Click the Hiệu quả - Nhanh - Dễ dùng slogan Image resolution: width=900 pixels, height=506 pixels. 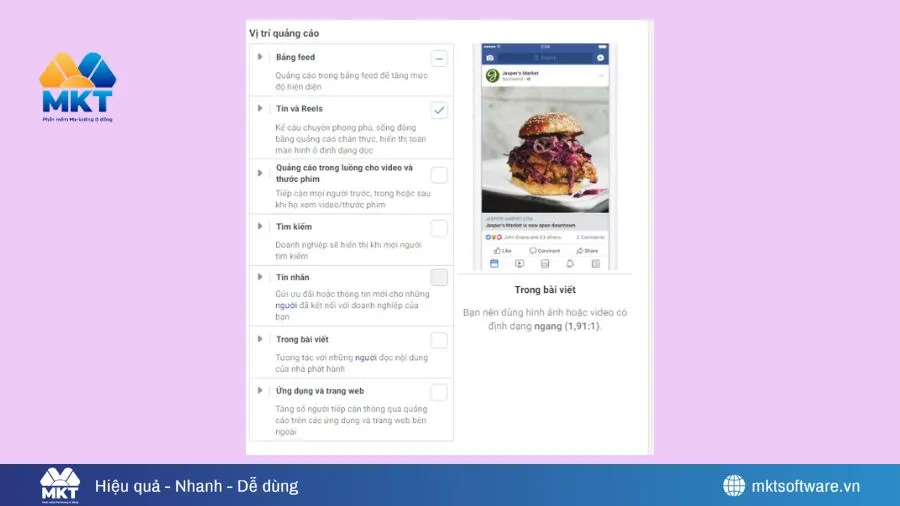196,486
